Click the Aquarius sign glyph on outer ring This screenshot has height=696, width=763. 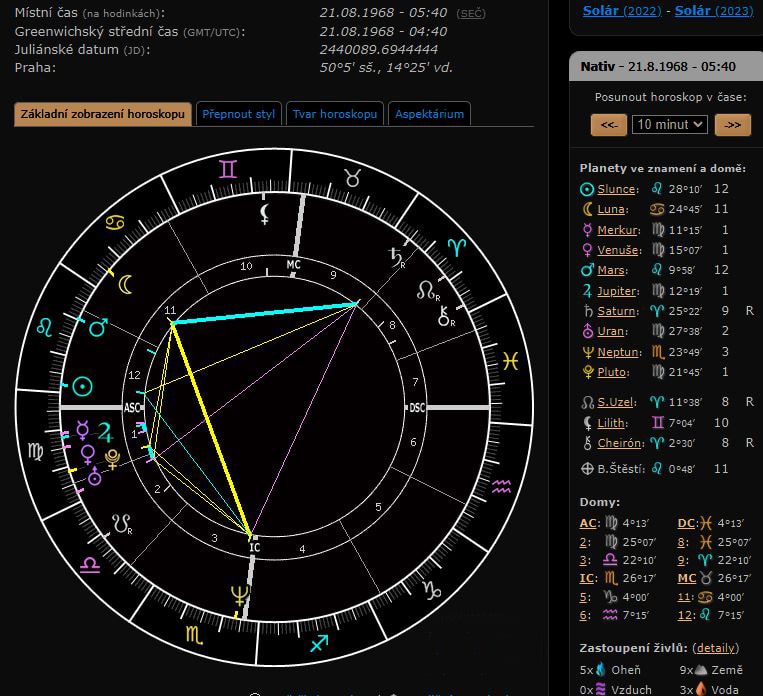(501, 486)
